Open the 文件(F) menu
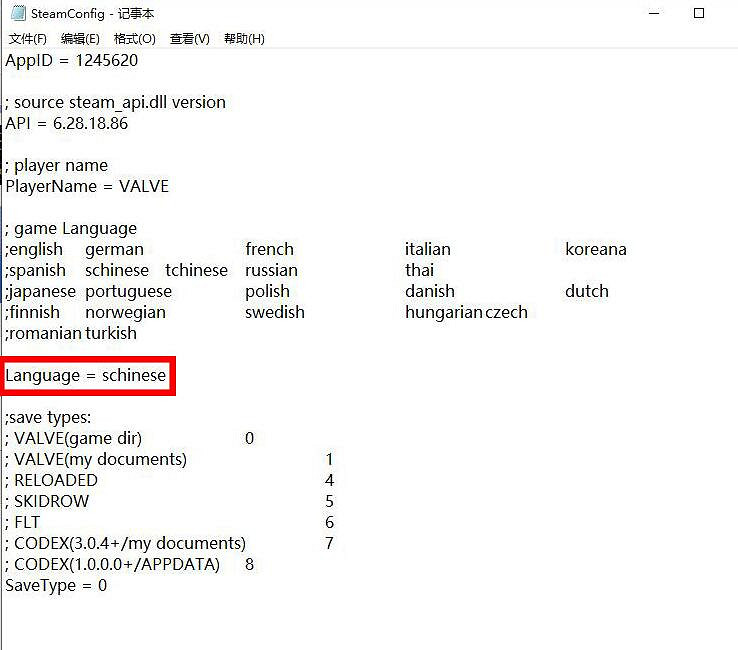This screenshot has width=738, height=650. (x=27, y=39)
